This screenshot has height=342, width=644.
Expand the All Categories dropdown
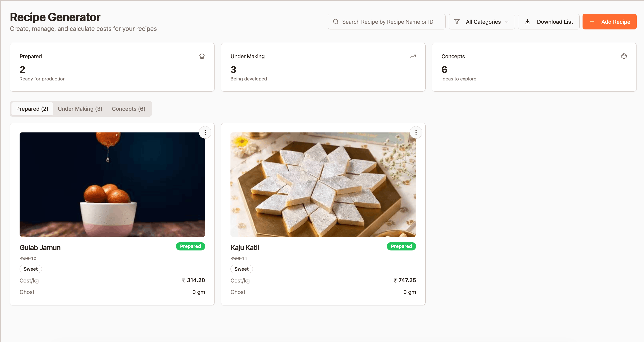[482, 22]
